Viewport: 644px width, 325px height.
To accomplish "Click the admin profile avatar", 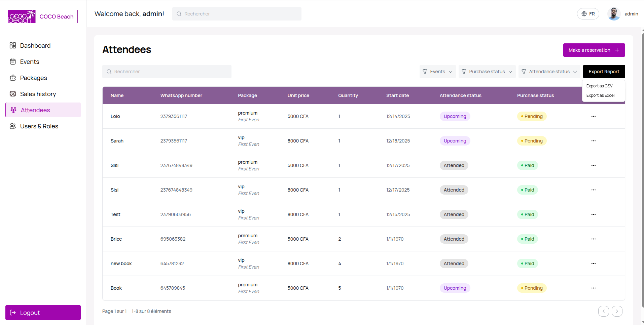I will 614,14.
